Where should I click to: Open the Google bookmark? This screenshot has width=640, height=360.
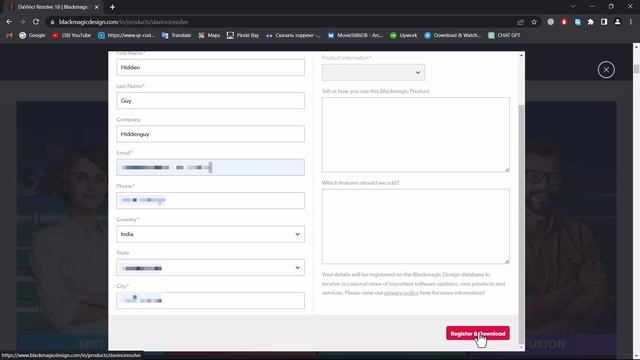click(x=32, y=36)
